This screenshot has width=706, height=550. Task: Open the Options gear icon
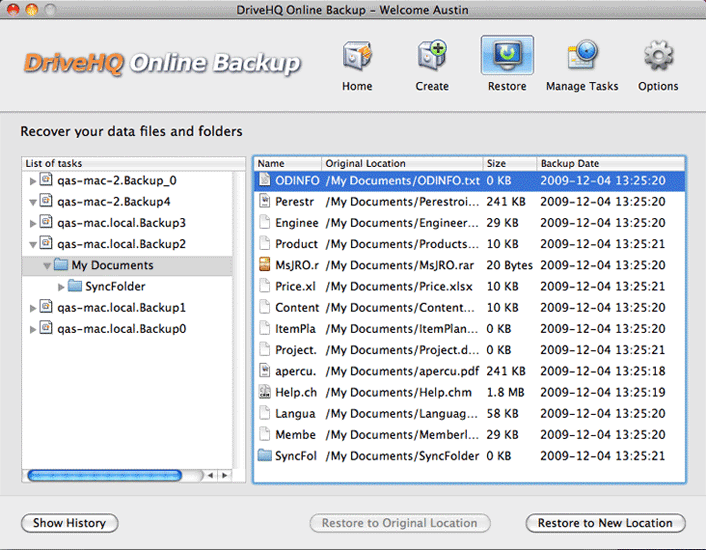(x=658, y=58)
